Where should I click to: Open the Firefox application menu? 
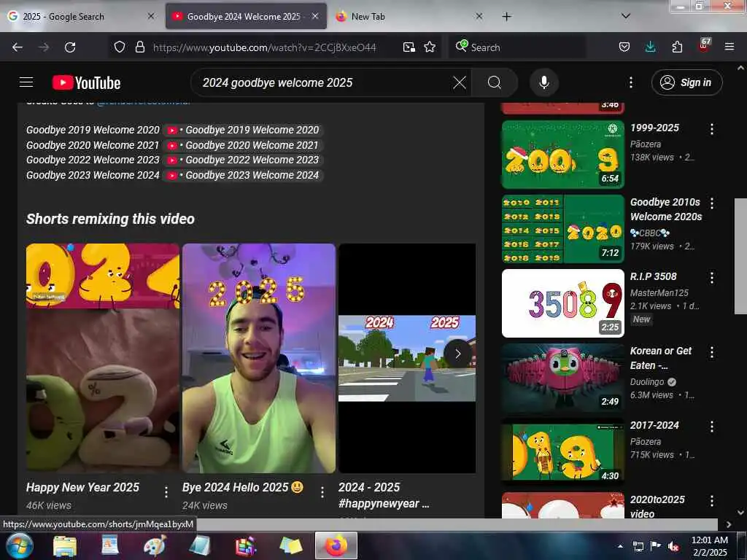coord(729,47)
